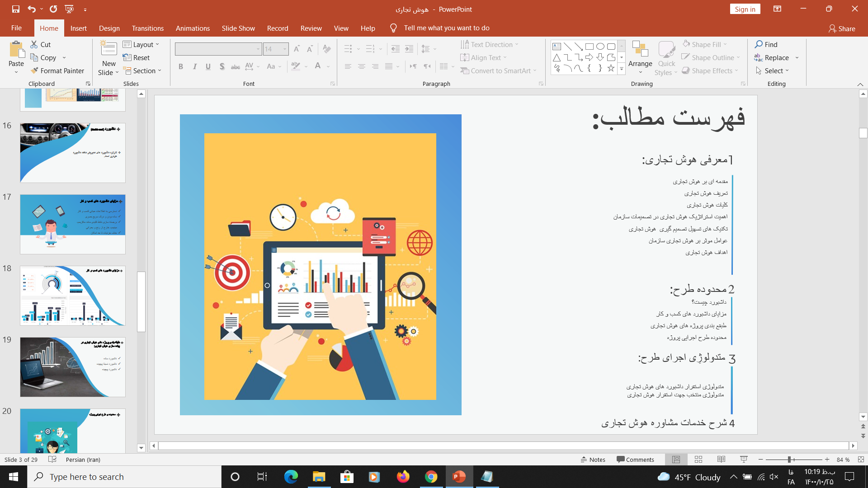
Task: Increase font size button
Action: (x=297, y=49)
